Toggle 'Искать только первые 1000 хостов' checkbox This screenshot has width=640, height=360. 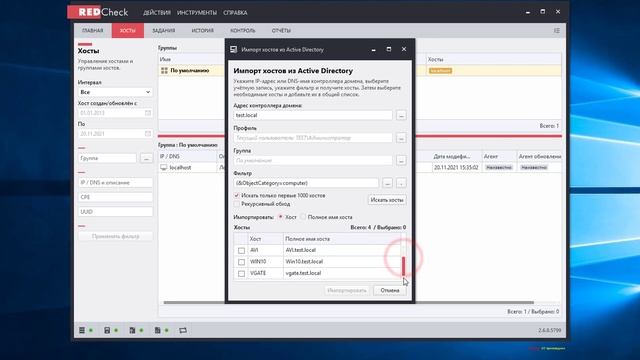pyautogui.click(x=237, y=196)
